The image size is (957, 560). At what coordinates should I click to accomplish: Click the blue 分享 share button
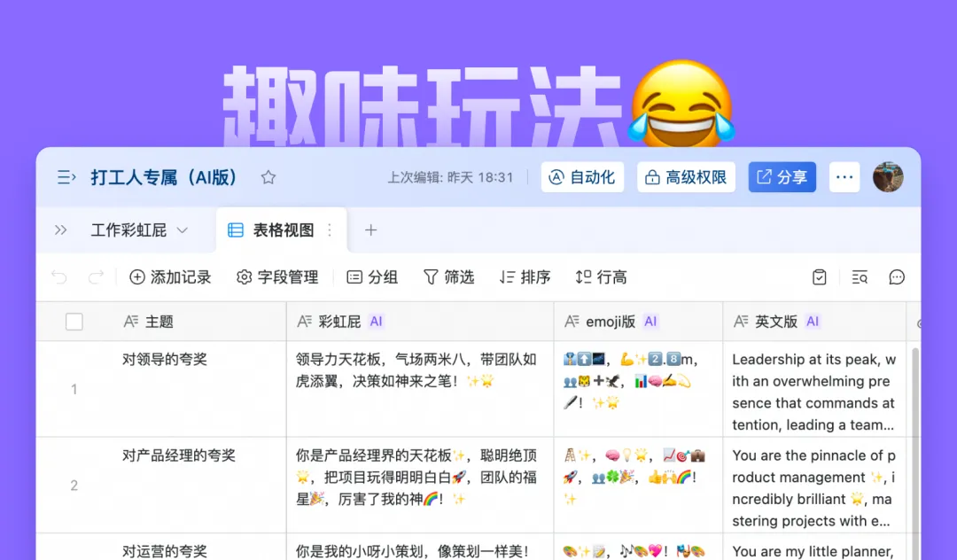[782, 177]
